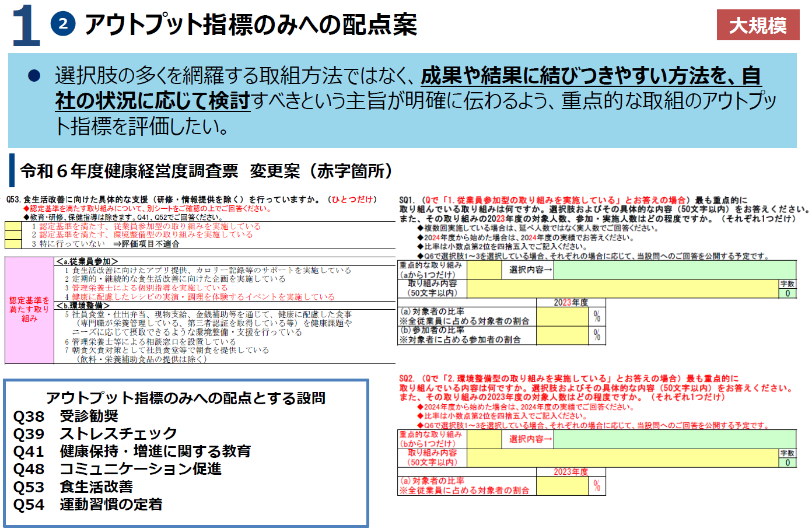Select item 1 食生活改善に向けたアプリ提供
812x532 pixels.
click(208, 271)
